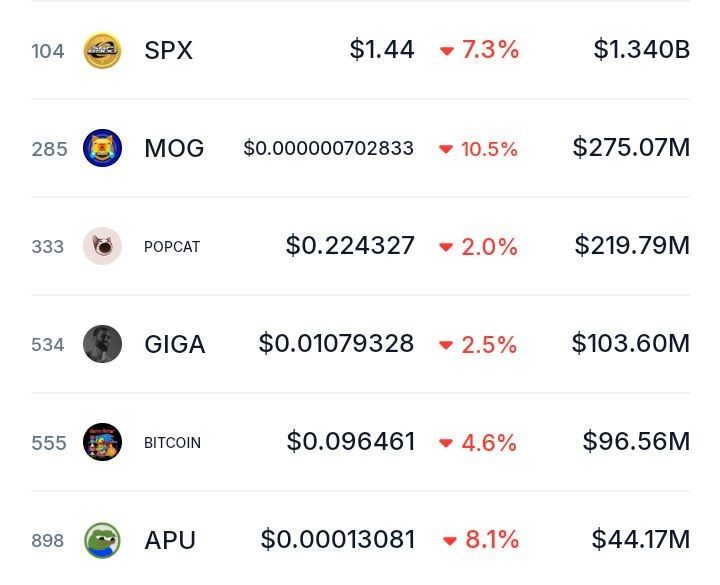Click SPX price of $1.44
The height and width of the screenshot is (585, 720).
click(x=382, y=49)
